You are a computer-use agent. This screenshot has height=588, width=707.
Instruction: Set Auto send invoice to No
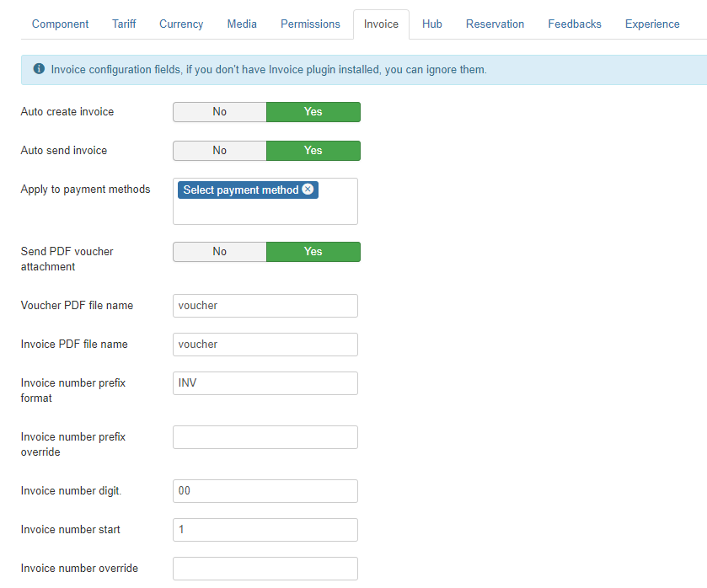(220, 151)
